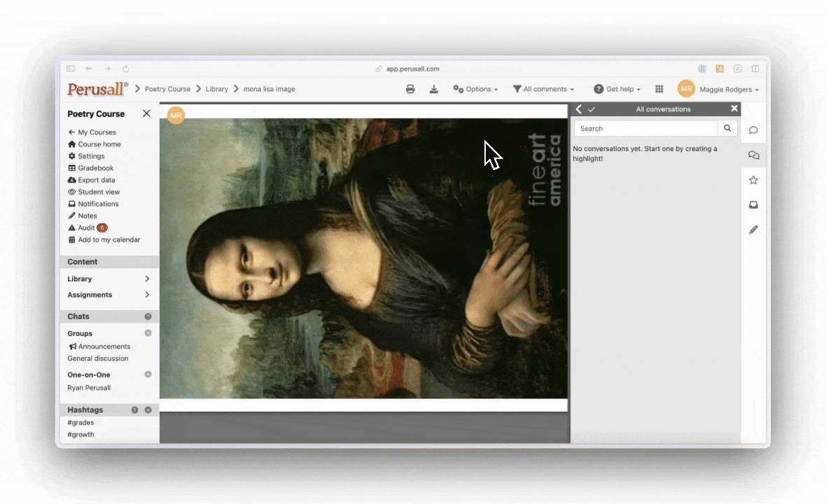Open starred items star icon
826x504 pixels.
tap(753, 180)
